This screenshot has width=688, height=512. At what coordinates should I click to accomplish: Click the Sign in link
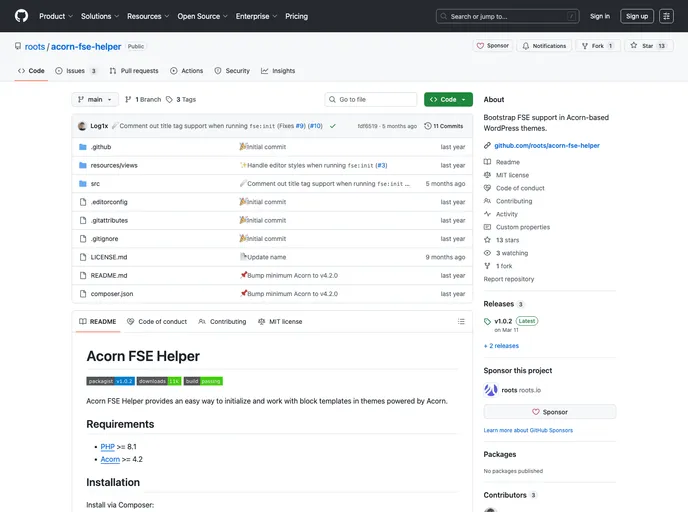[600, 16]
